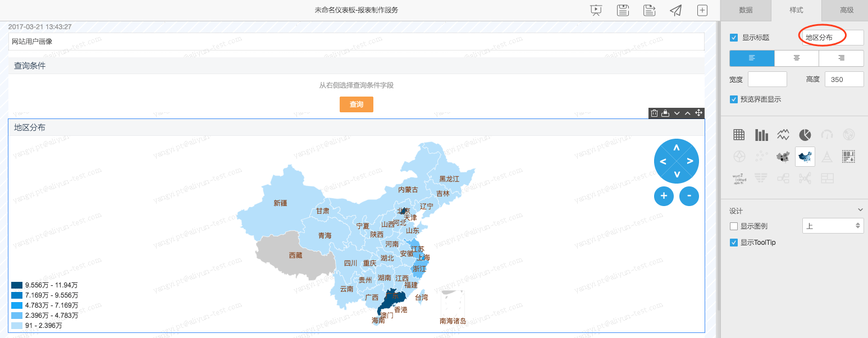This screenshot has width=868, height=338.
Task: Delete the map widget using the trash icon
Action: click(x=654, y=113)
